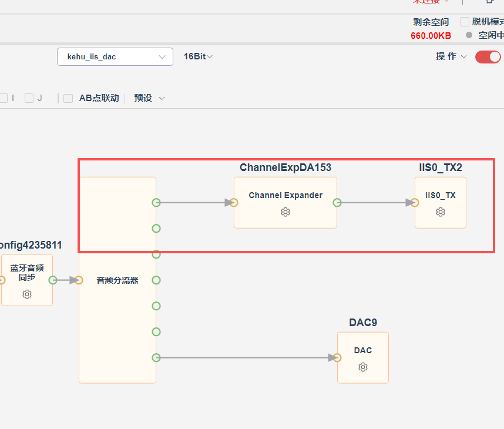
Task: Click the output port of 蓝牙音频同步
Action: [53, 280]
